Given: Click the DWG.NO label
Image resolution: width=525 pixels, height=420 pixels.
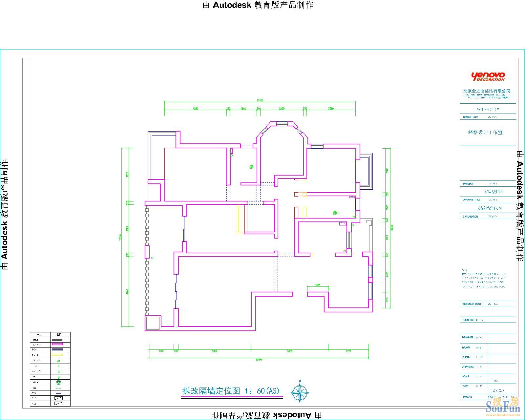Looking at the screenshot, I should point(467,397).
